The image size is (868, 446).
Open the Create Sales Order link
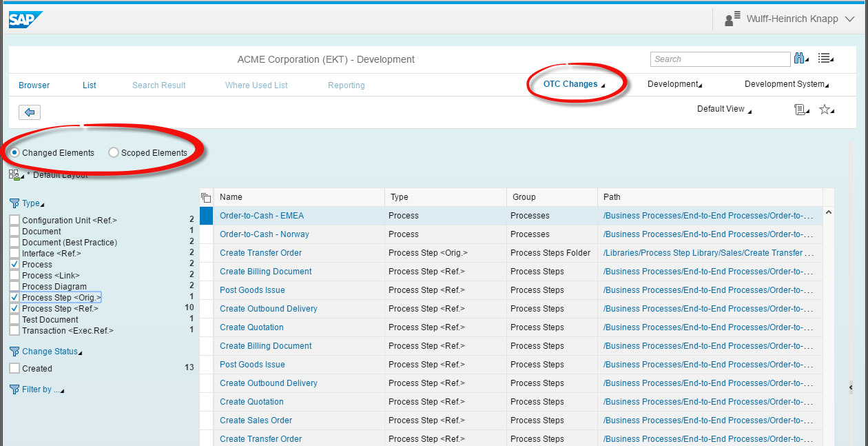[x=256, y=420]
